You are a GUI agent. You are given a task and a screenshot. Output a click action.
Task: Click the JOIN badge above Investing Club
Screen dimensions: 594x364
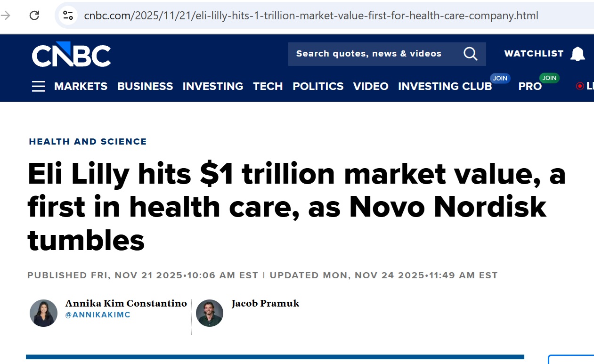[500, 78]
